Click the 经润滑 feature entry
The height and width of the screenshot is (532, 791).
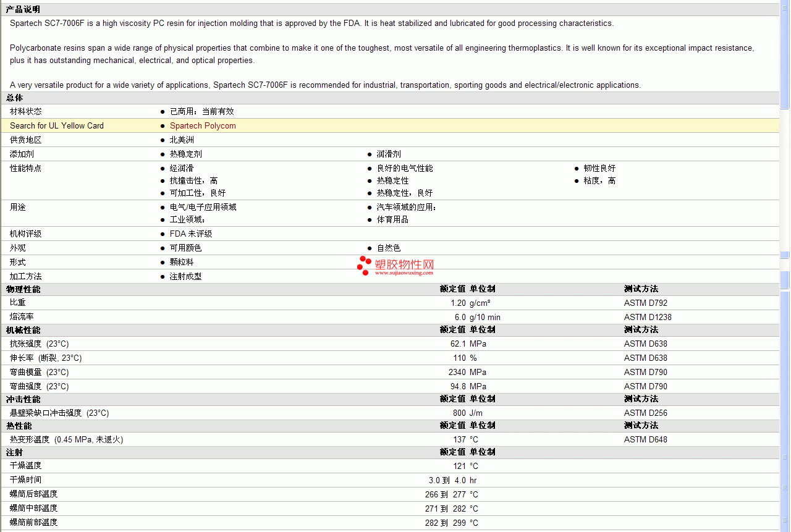pos(182,168)
